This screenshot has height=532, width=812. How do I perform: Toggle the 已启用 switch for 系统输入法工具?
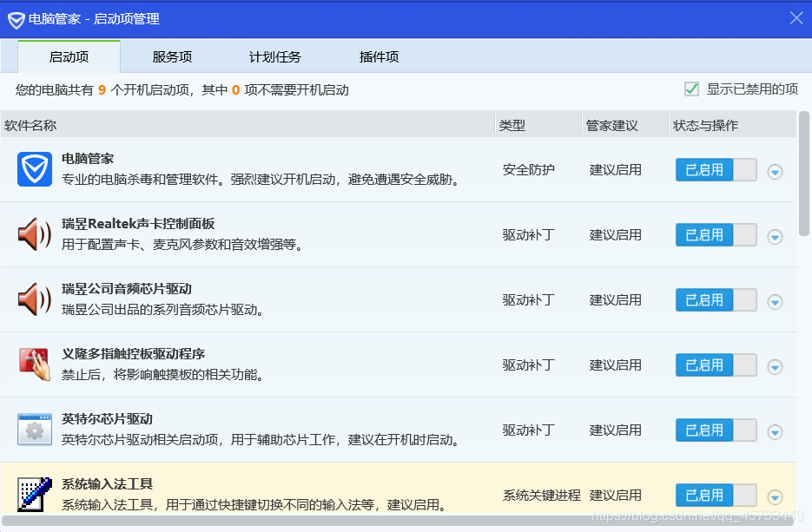(716, 496)
